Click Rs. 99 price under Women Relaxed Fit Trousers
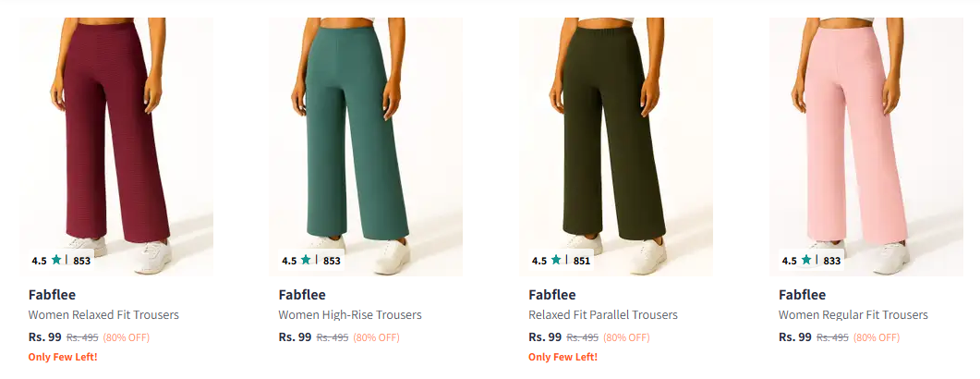 pos(43,337)
